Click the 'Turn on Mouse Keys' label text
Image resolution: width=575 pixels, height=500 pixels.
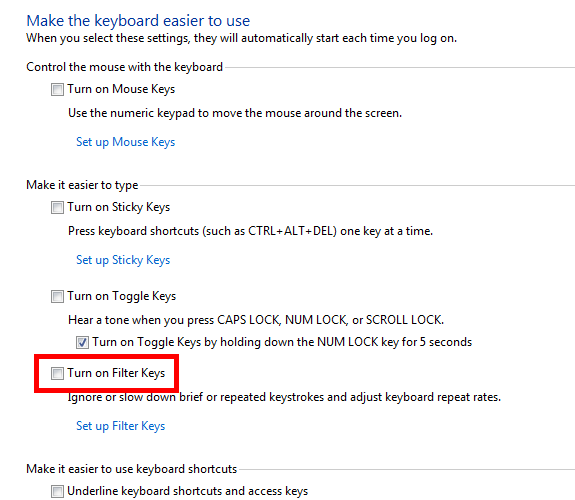pos(121,89)
